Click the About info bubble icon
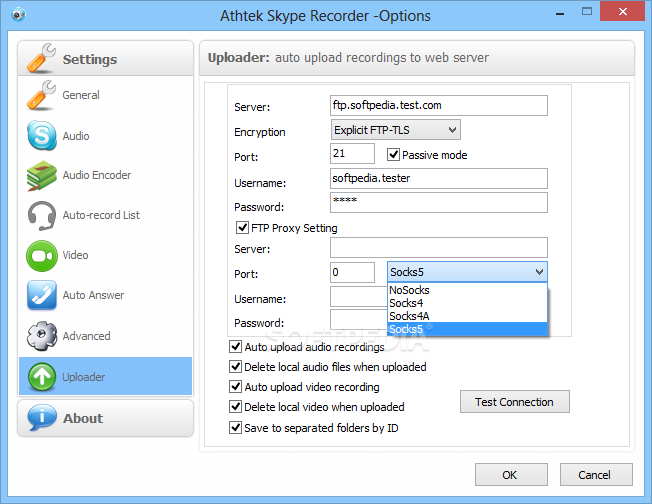Viewport: 652px width, 504px height. pyautogui.click(x=42, y=417)
